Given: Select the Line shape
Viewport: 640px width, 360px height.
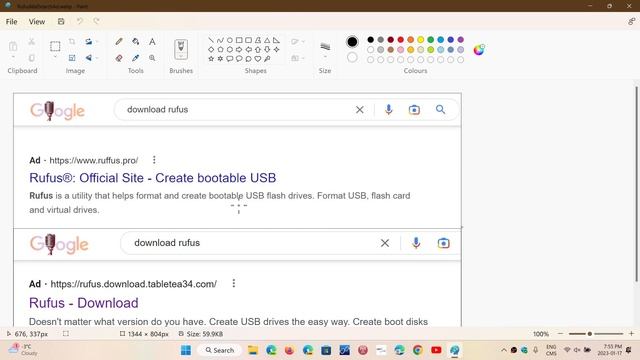Looking at the screenshot, I should pos(211,40).
